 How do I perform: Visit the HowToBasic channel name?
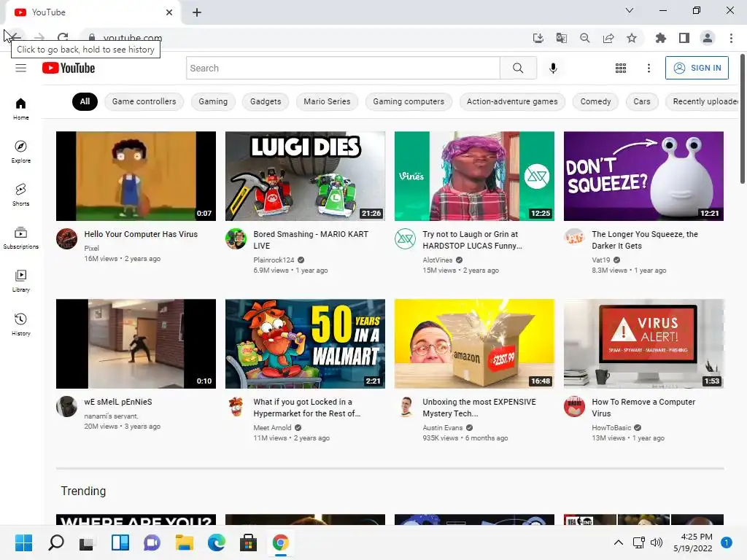pyautogui.click(x=611, y=427)
